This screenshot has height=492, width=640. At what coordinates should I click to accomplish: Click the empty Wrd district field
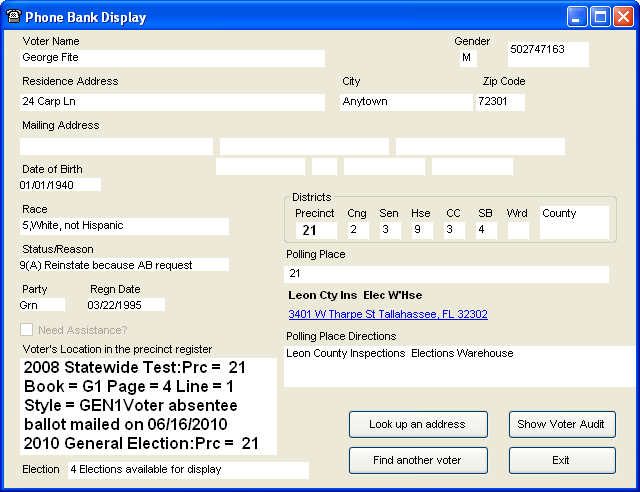point(518,230)
